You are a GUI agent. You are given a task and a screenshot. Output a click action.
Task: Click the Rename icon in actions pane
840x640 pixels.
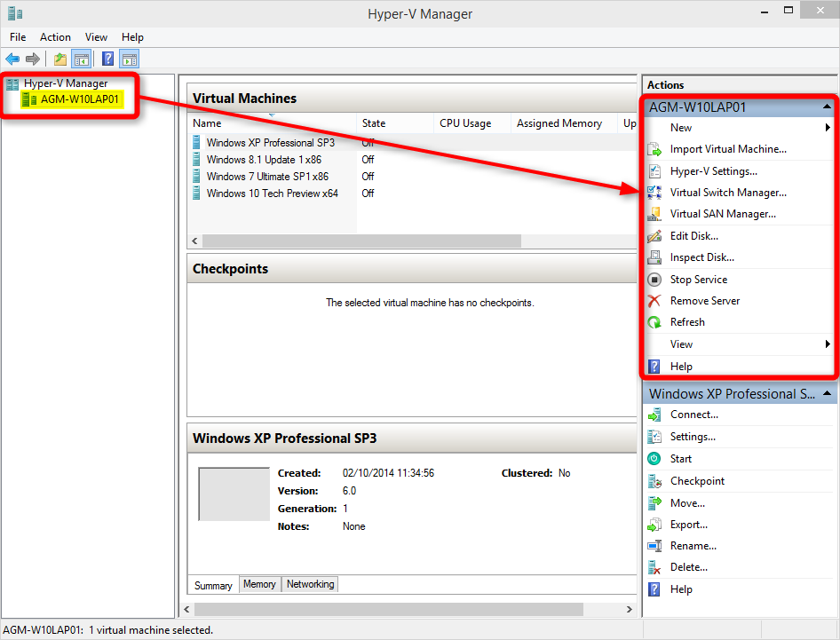[654, 546]
